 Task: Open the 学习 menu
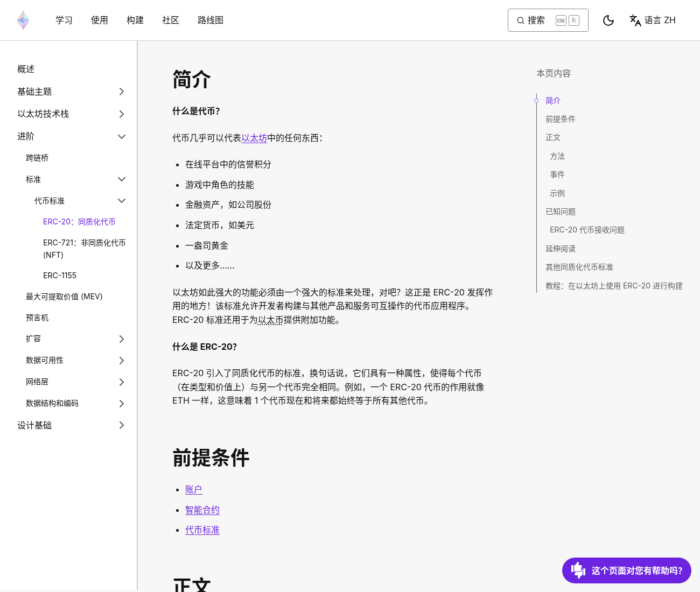click(64, 20)
